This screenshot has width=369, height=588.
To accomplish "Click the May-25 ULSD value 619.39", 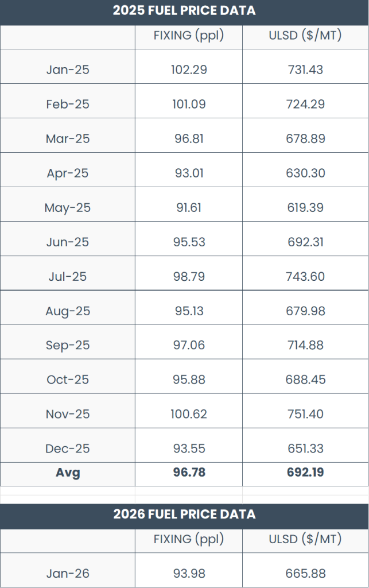I will click(305, 208).
